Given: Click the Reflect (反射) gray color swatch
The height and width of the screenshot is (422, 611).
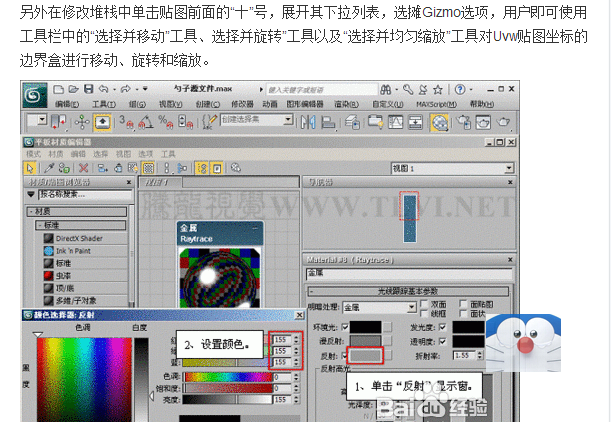Looking at the screenshot, I should point(365,355).
